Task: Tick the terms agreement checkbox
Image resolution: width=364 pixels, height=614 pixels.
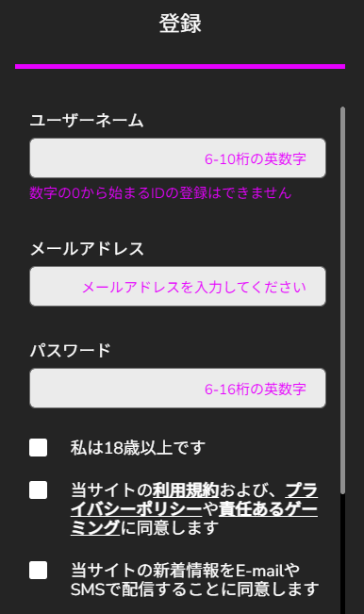Action: pos(39,490)
